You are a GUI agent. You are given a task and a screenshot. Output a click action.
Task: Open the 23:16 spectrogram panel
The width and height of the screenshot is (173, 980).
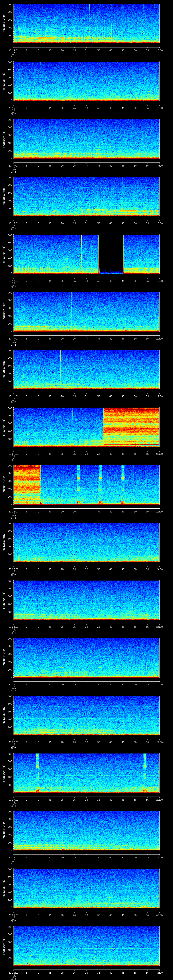point(86,139)
